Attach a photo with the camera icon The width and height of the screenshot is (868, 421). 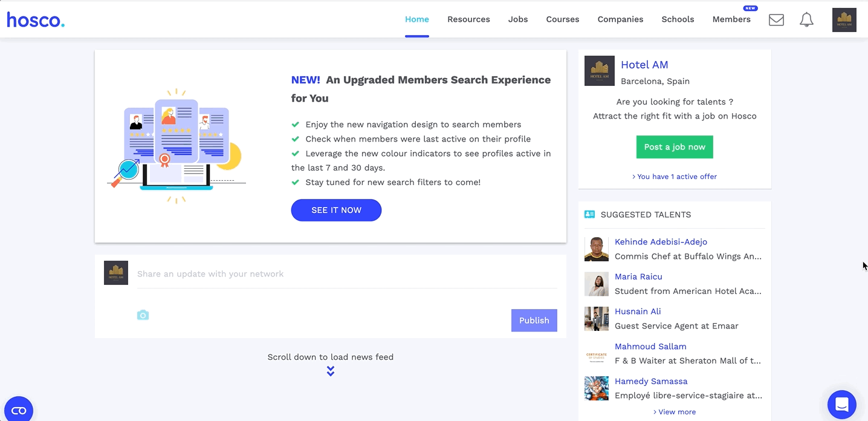point(143,315)
